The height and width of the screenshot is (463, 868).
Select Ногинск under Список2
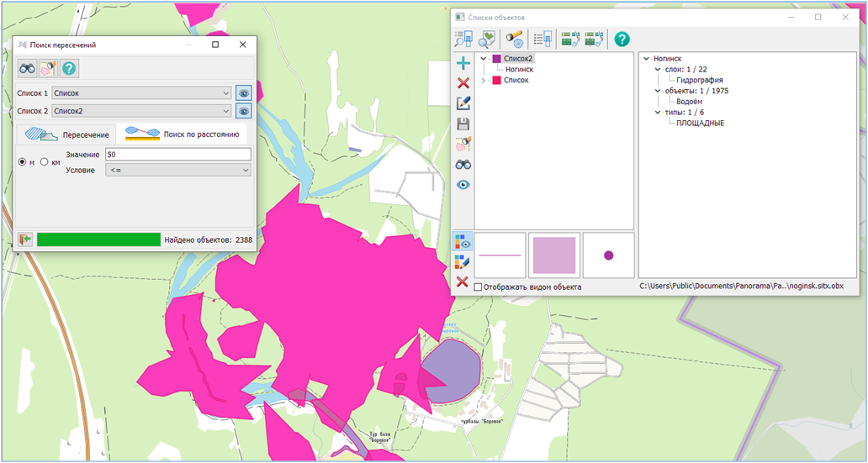[519, 70]
